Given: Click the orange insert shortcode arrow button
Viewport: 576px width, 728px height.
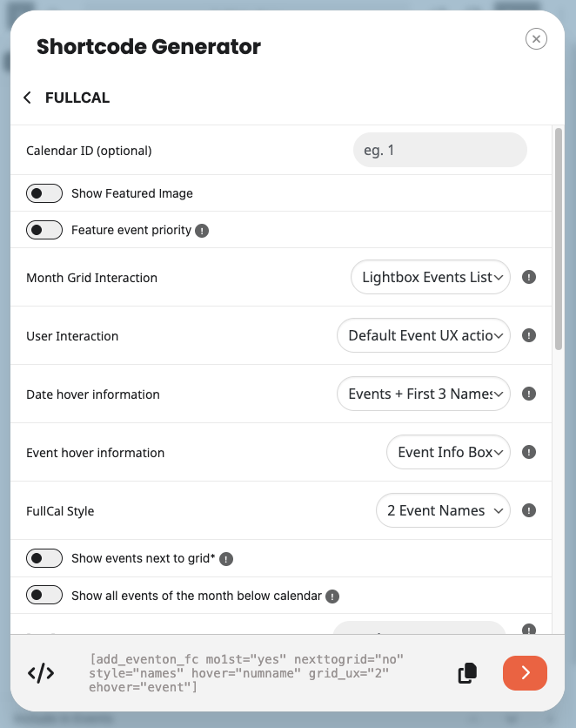Looking at the screenshot, I should [x=525, y=673].
